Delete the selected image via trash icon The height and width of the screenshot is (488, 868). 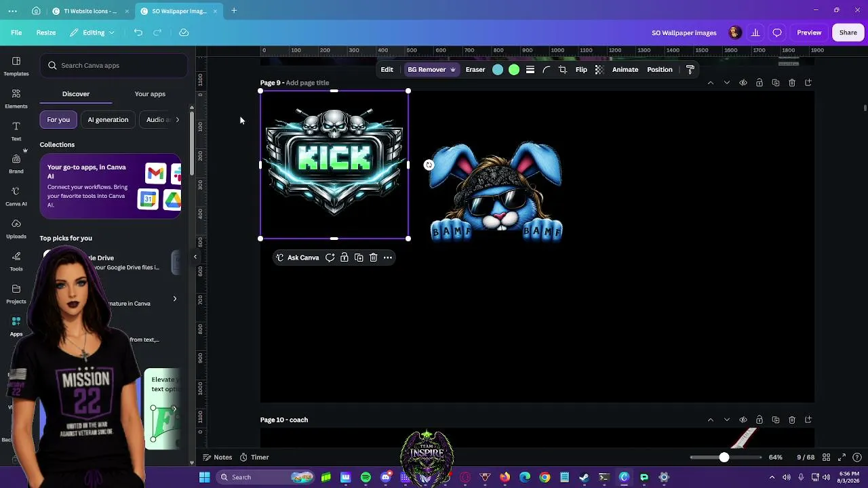pyautogui.click(x=373, y=258)
